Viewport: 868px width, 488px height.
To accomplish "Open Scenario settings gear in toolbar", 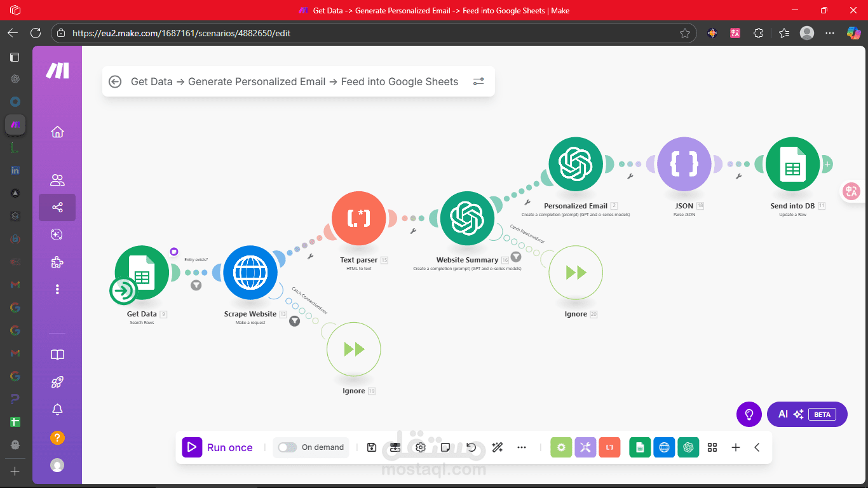I will coord(421,447).
